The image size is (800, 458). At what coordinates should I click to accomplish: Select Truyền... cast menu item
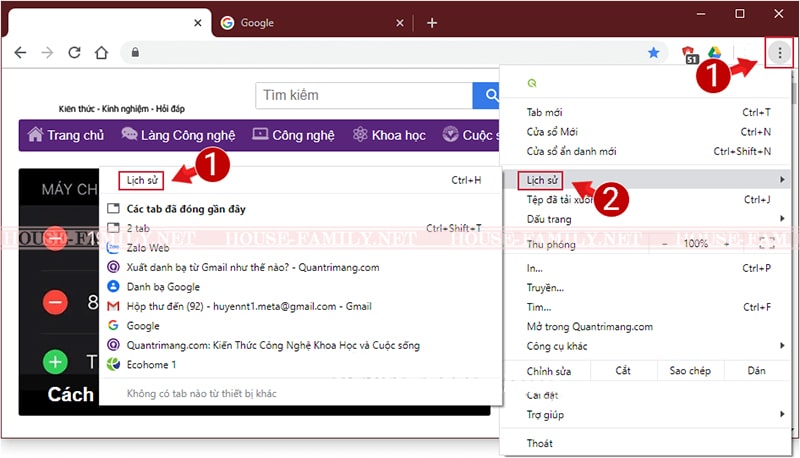point(648,288)
